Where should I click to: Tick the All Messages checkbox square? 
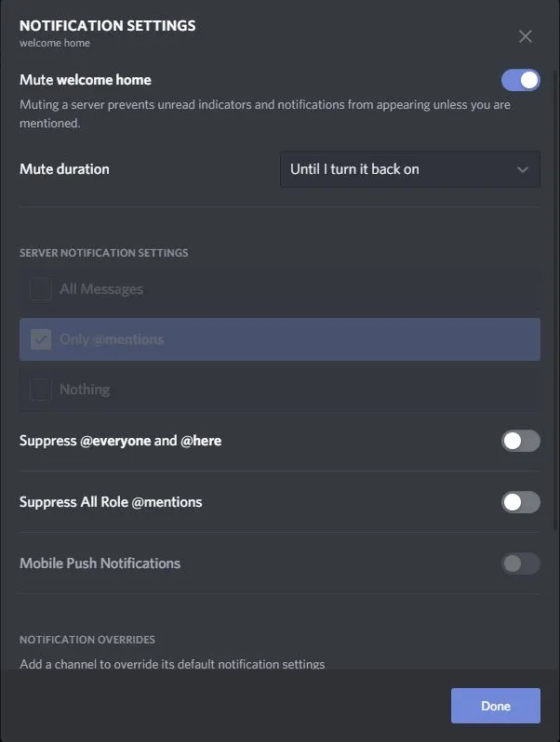coord(41,289)
